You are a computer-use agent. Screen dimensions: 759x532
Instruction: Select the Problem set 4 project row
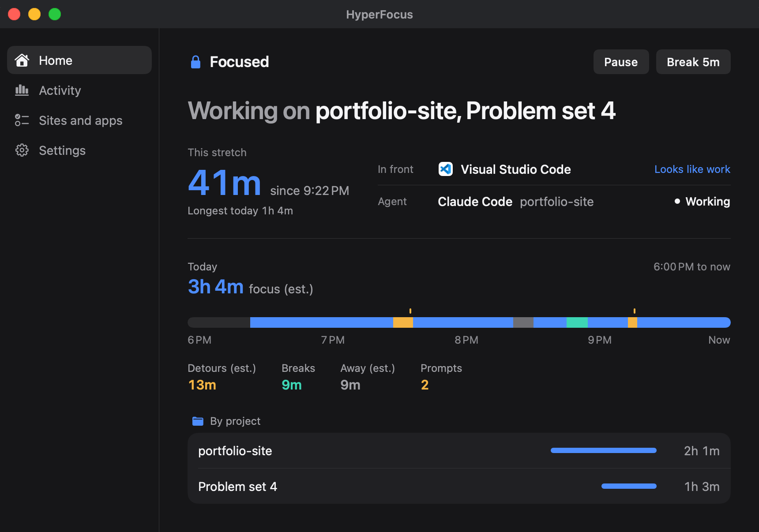point(459,487)
